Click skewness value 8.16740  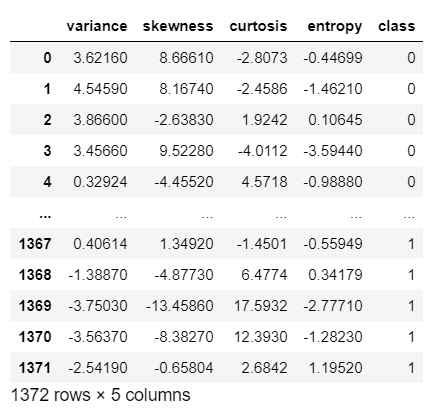(186, 89)
